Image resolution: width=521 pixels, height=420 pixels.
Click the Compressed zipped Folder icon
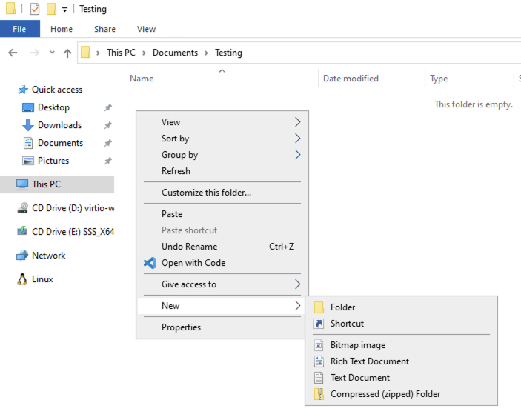(x=319, y=394)
